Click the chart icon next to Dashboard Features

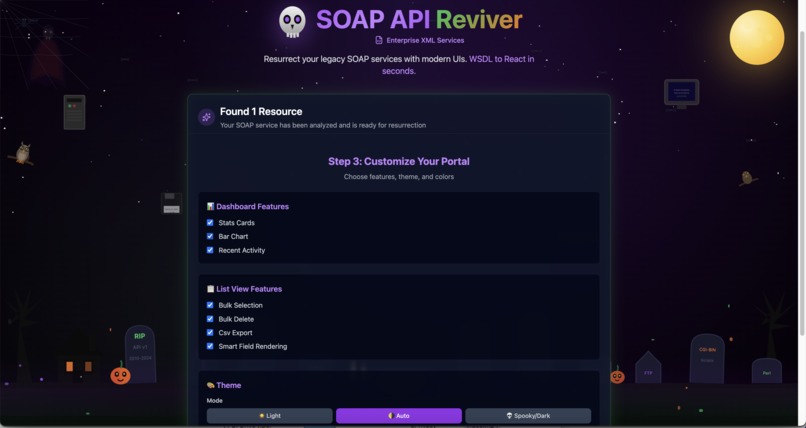click(x=210, y=207)
